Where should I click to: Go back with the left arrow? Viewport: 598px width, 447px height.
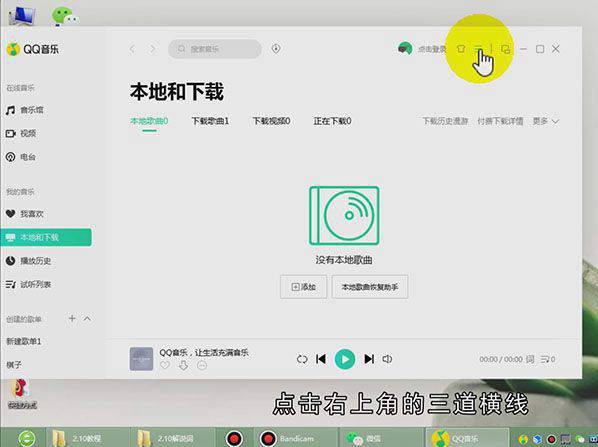pyautogui.click(x=132, y=49)
